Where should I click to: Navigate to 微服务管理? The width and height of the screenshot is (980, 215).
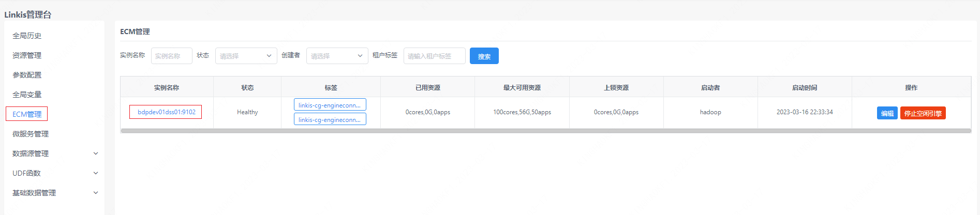pos(31,134)
